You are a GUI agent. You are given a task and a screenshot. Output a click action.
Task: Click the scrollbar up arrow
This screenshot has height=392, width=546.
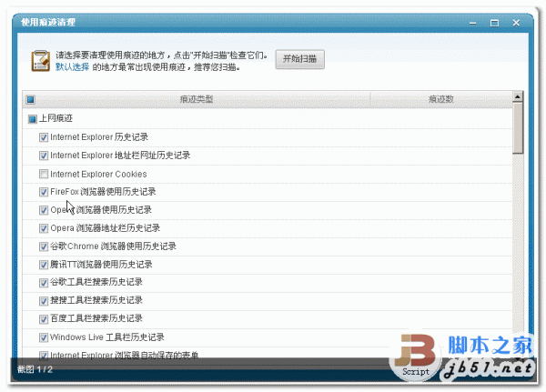click(518, 96)
